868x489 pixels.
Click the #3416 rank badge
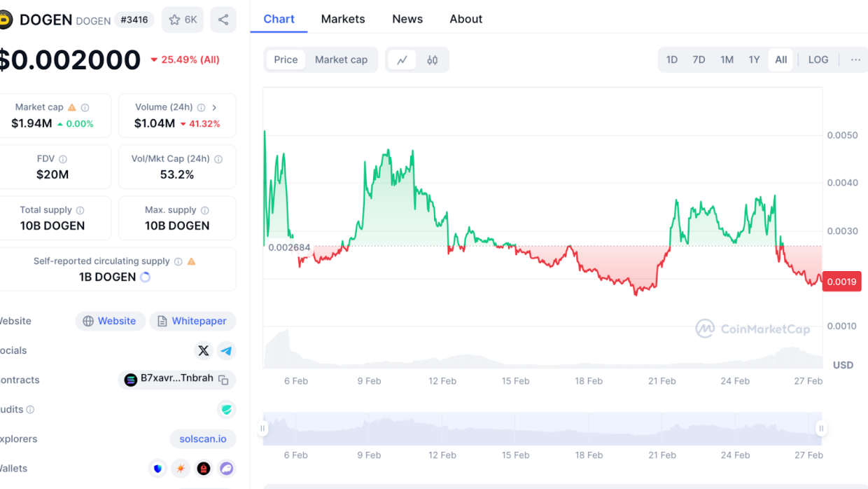(134, 20)
